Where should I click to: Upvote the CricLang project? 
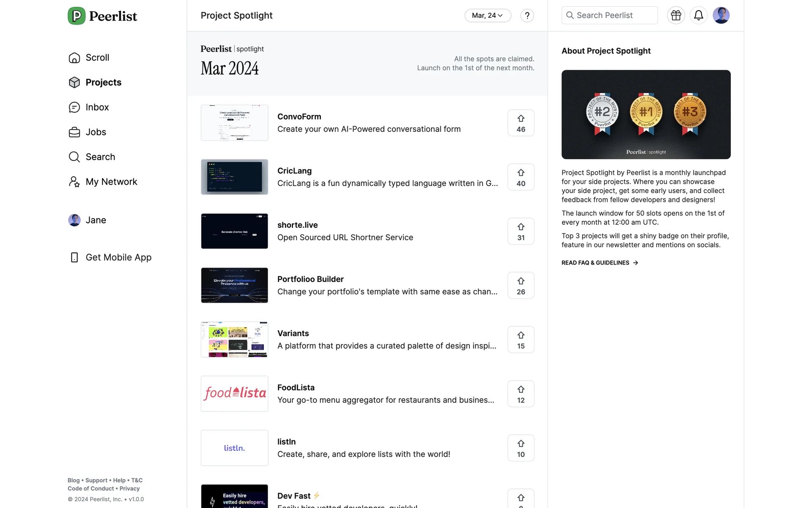(521, 177)
